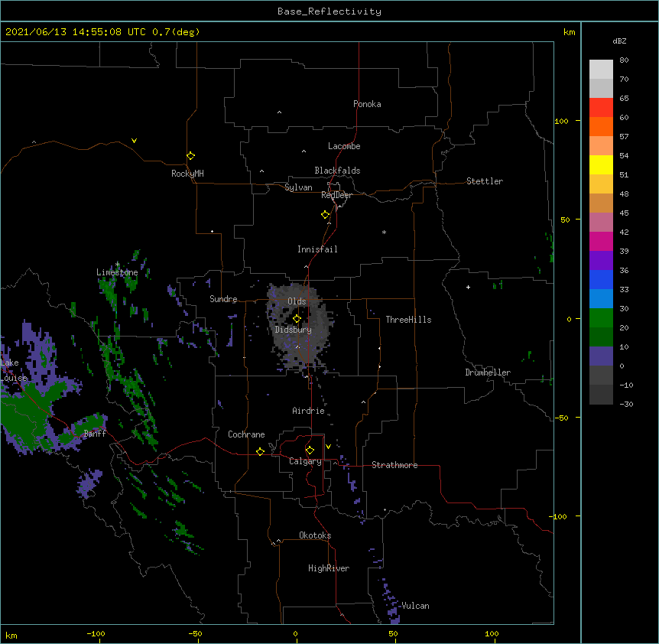
Task: Click the Banff label
Action: tap(95, 434)
